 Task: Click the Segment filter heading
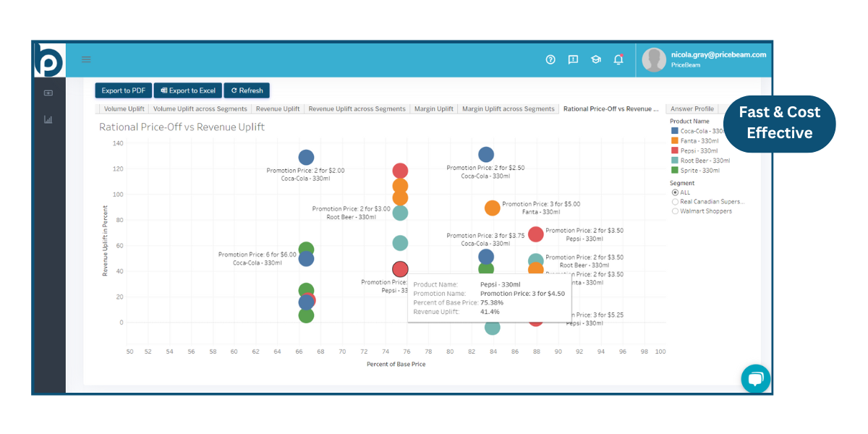tap(682, 183)
